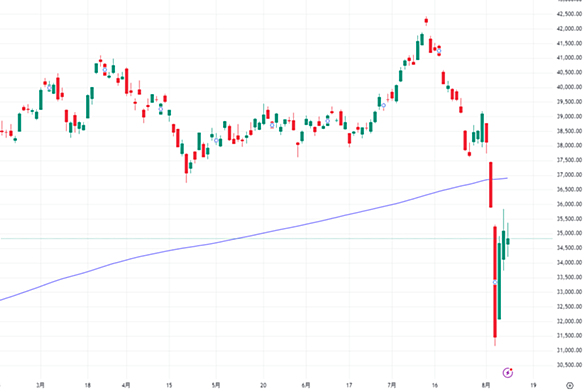Click the 40,500.00 price axis label
586x391 pixels.
(569, 72)
